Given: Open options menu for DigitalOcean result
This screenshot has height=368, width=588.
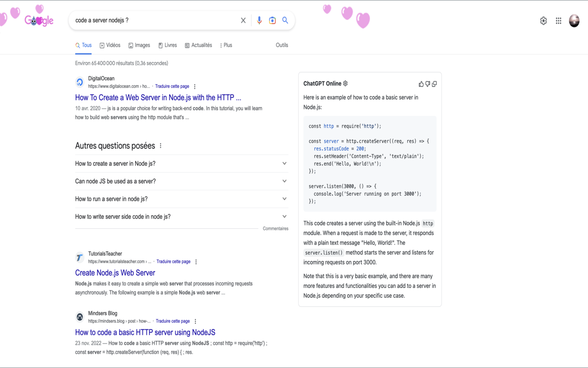Looking at the screenshot, I should coord(195,86).
